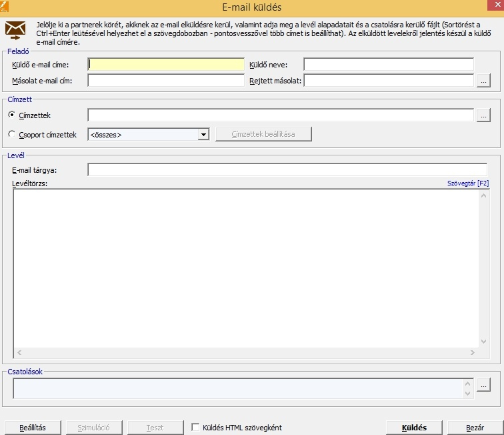The height and width of the screenshot is (435, 504).
Task: Open Beállítás settings button
Action: click(33, 428)
